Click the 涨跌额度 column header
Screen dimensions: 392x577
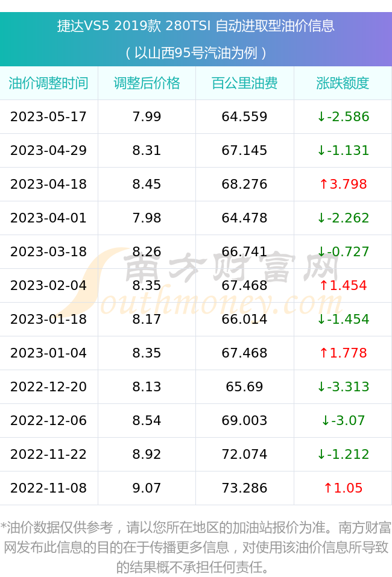tap(343, 83)
